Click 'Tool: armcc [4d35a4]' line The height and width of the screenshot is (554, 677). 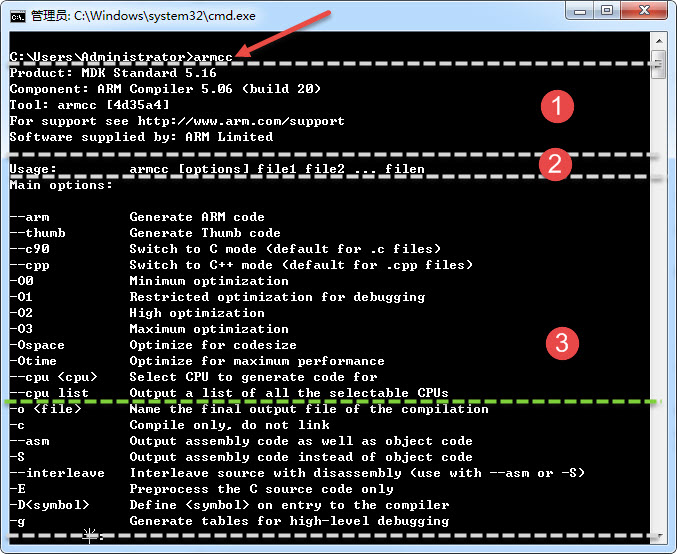point(89,104)
